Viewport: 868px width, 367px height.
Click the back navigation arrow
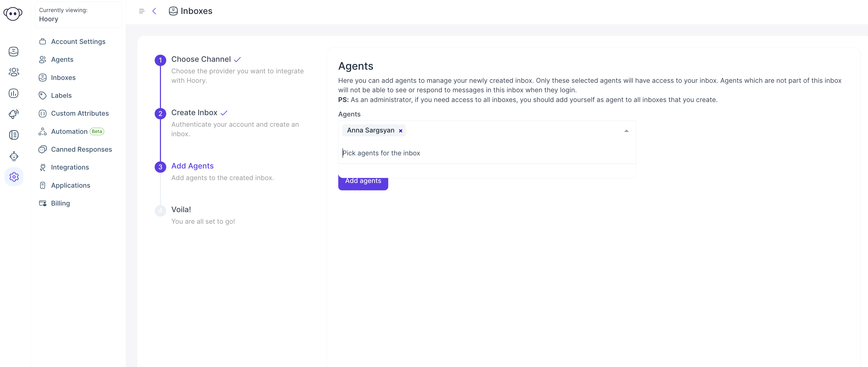pos(155,11)
